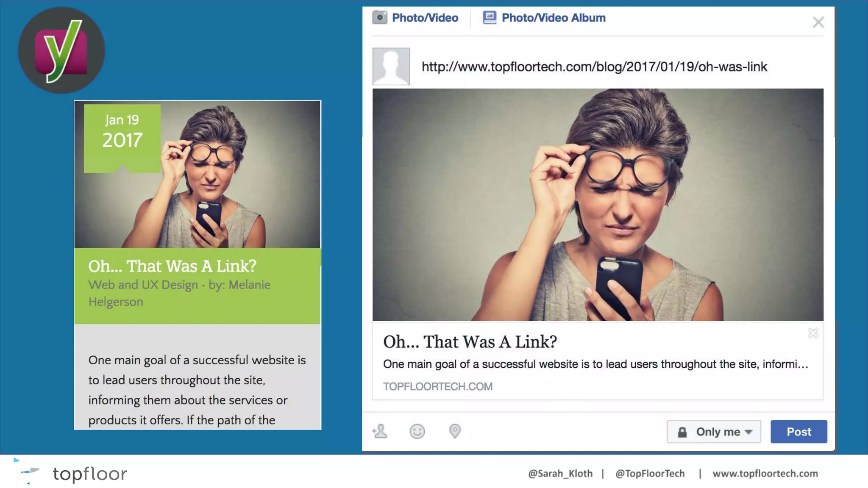
Task: Close the post composer dialog
Action: coord(818,22)
